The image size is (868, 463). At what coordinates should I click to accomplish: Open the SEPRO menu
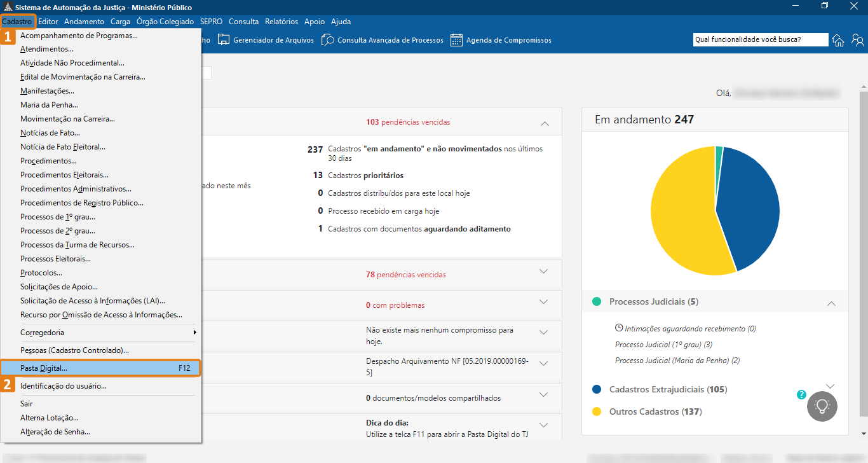coord(211,22)
